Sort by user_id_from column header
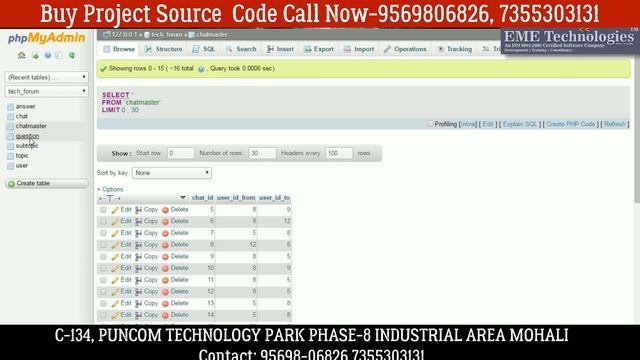The image size is (640, 360). [236, 198]
